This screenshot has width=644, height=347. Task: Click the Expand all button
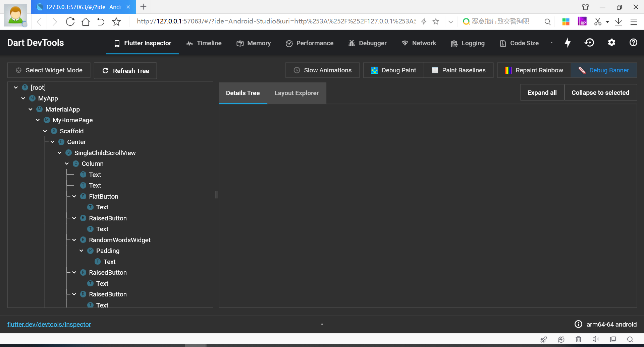[541, 92]
